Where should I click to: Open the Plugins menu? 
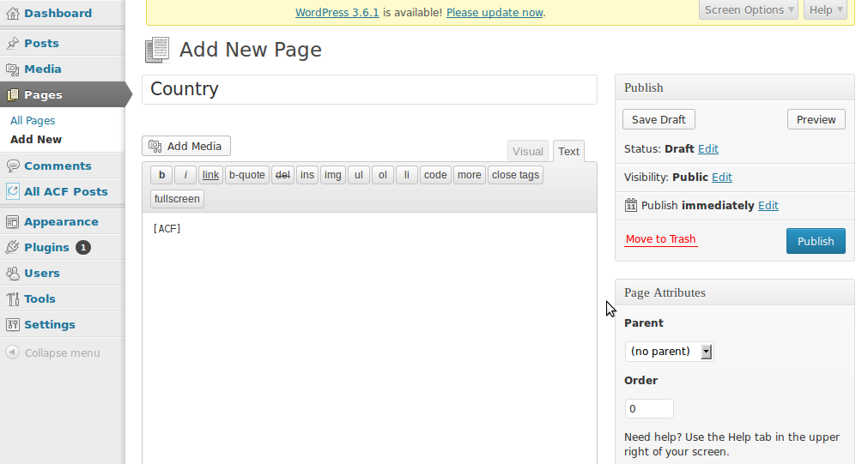(46, 247)
